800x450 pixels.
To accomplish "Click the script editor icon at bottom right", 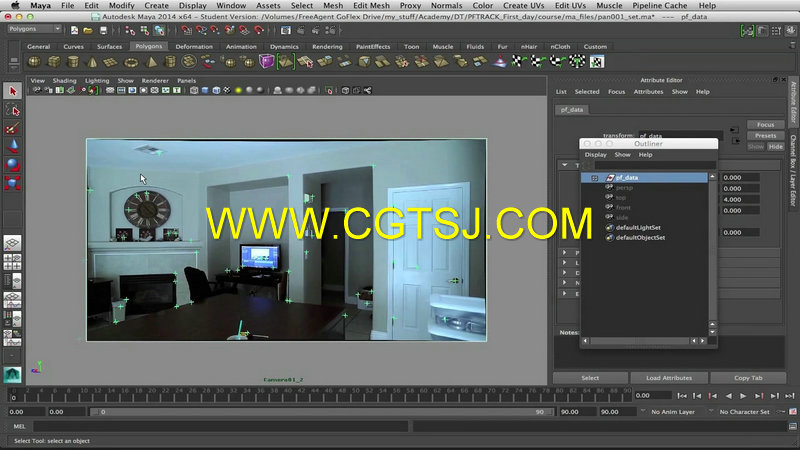I will click(x=792, y=426).
